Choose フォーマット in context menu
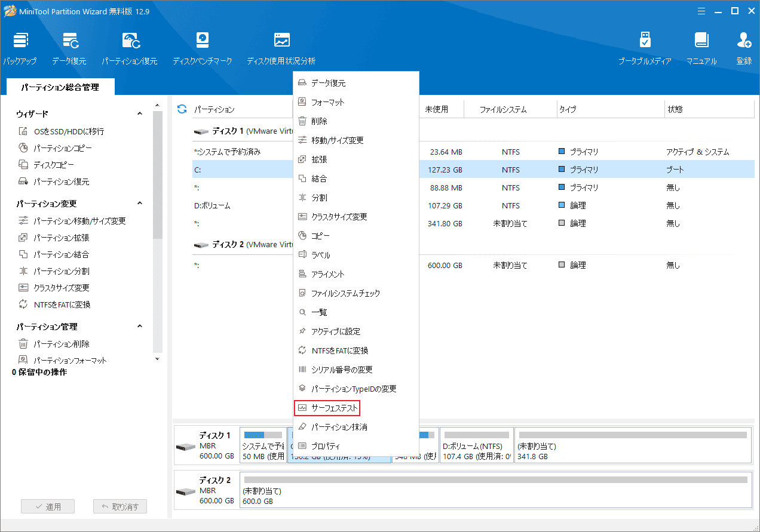Image resolution: width=760 pixels, height=532 pixels. coord(356,102)
